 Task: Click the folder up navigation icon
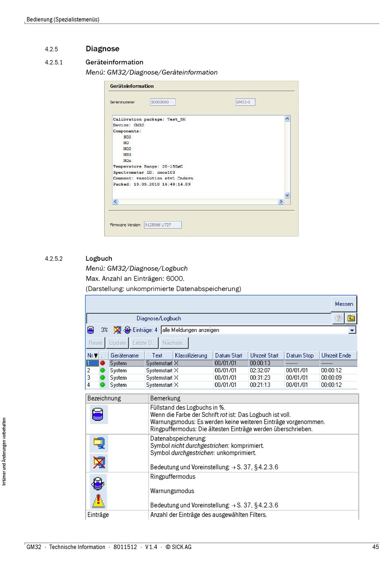pyautogui.click(x=351, y=318)
